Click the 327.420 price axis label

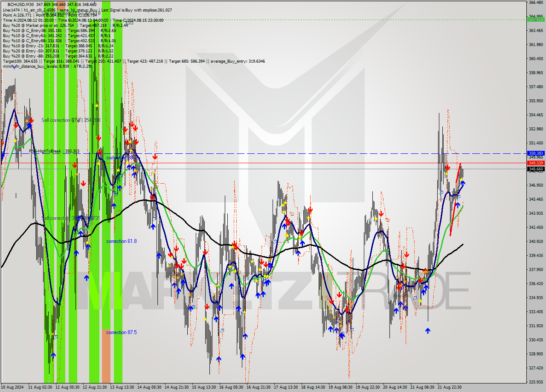(535, 368)
